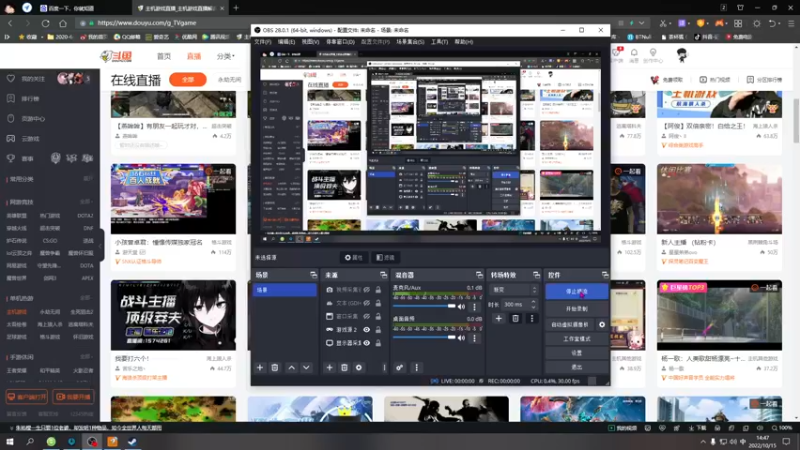Start the virtual camera button
Viewport: 800px width, 450px height.
point(570,324)
